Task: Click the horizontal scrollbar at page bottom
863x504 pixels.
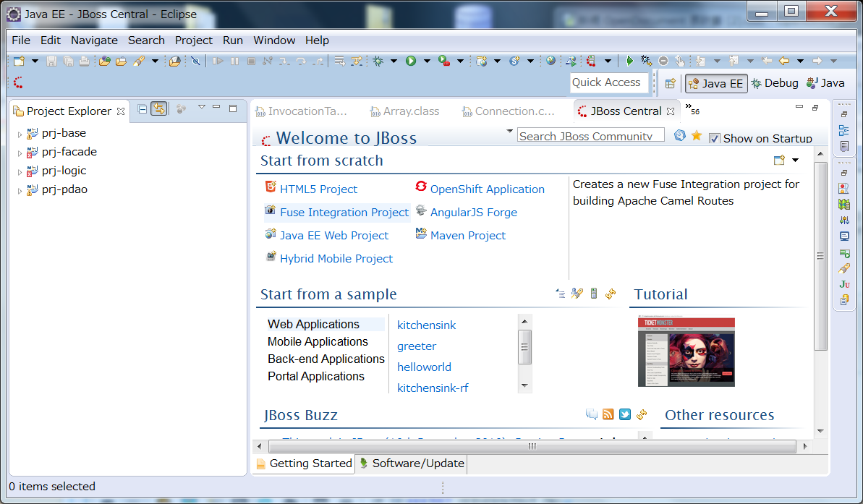Action: pyautogui.click(x=532, y=446)
